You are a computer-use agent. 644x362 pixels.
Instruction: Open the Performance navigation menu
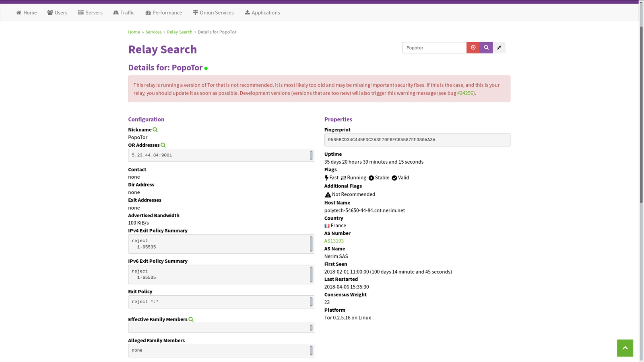[x=164, y=12]
